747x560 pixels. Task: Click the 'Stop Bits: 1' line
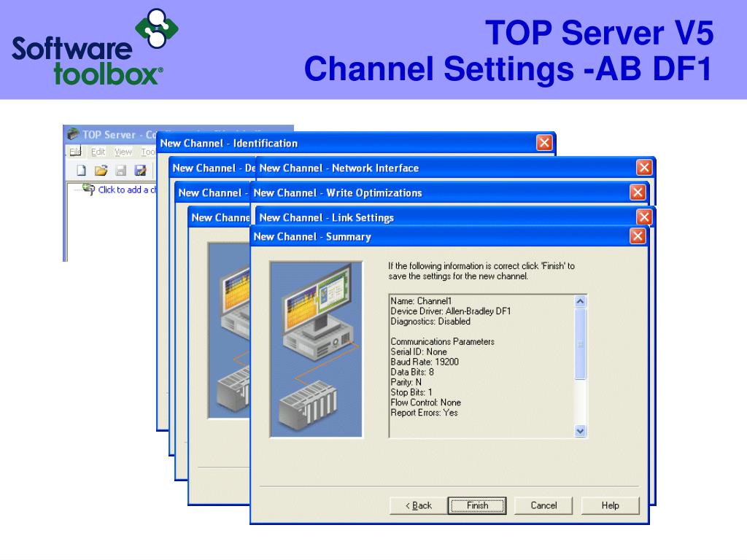click(411, 392)
